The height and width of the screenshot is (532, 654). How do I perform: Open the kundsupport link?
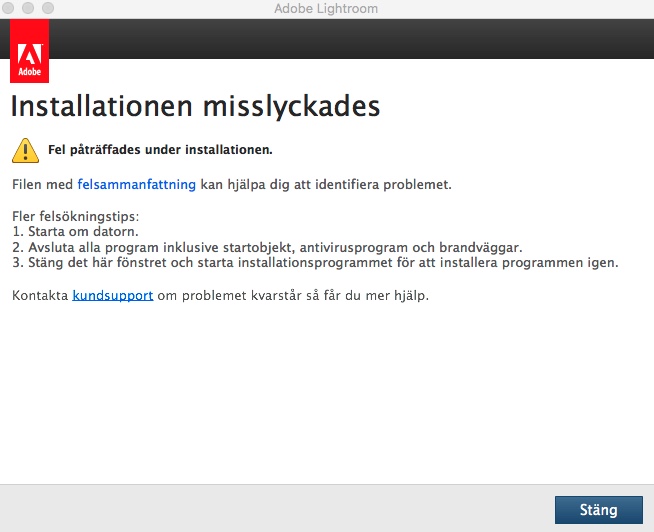point(113,295)
